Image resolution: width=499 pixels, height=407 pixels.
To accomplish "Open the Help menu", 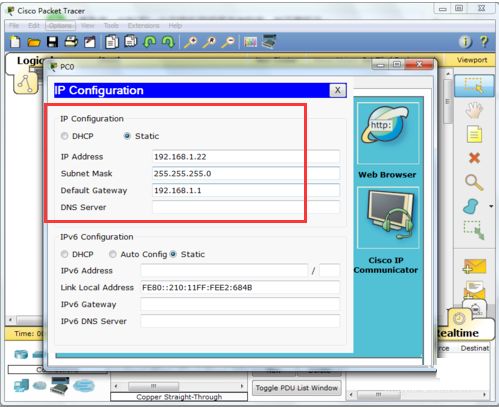I will (175, 26).
